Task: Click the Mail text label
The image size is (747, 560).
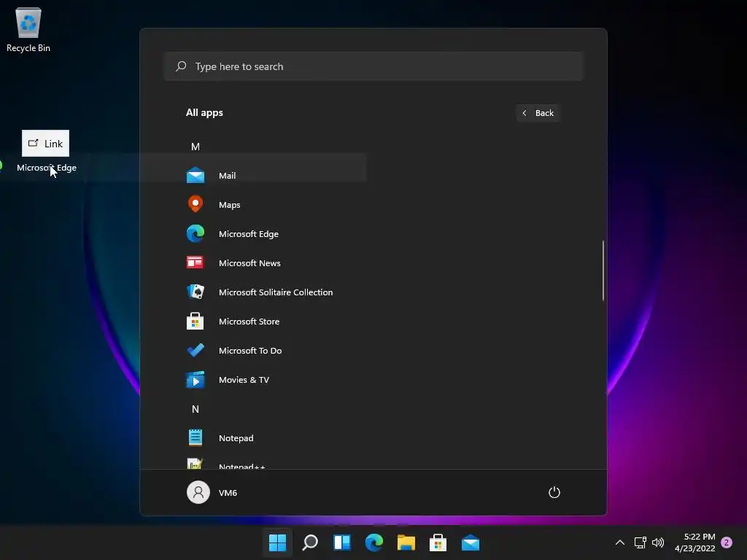Action: (228, 175)
